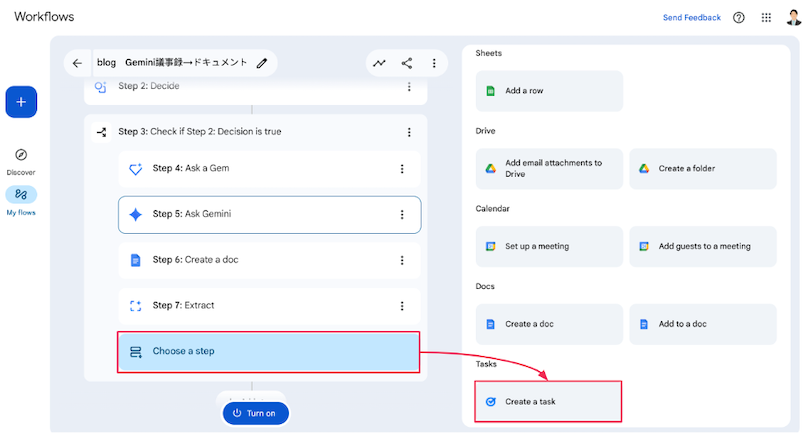The image size is (804, 434).
Task: Click the account profile avatar
Action: coord(793,16)
